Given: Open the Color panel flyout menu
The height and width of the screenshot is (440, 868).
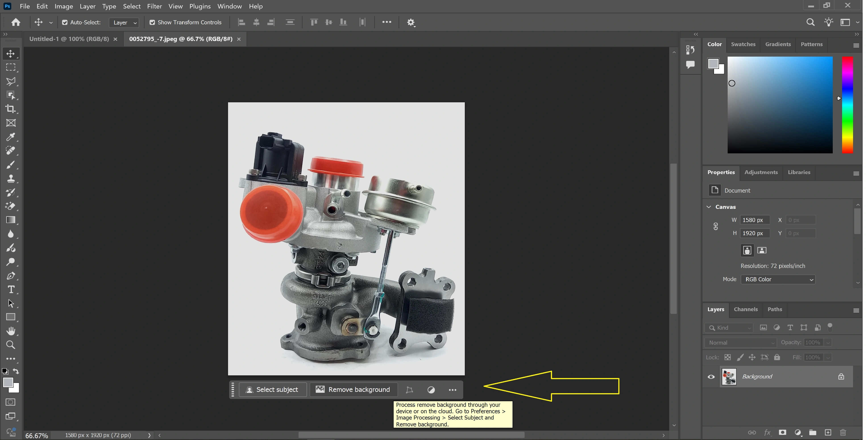Looking at the screenshot, I should coord(856,45).
